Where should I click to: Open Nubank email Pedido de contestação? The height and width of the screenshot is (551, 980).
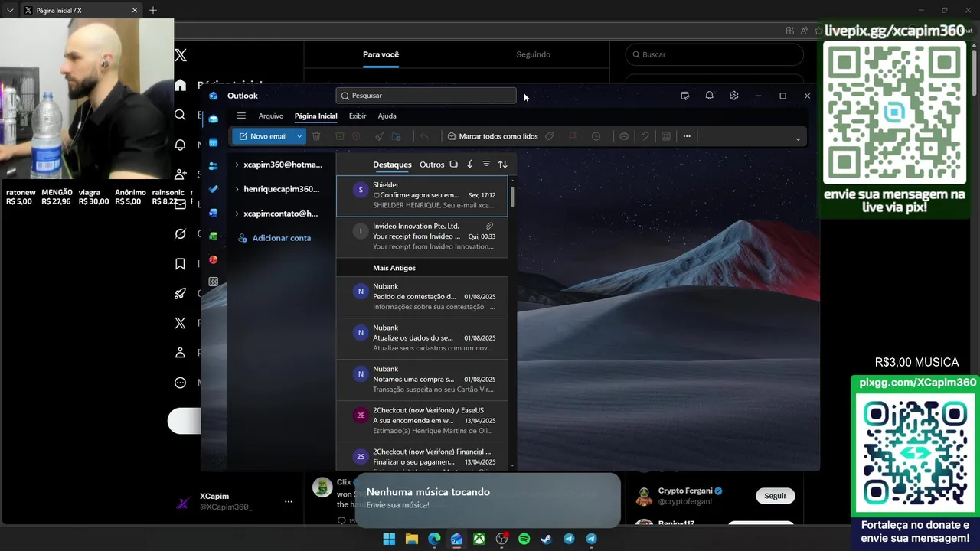point(422,297)
